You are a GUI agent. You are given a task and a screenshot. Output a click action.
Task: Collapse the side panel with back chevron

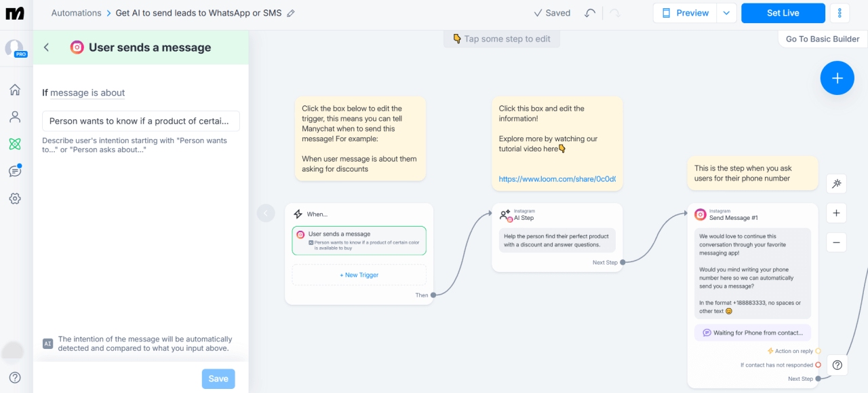pos(46,48)
